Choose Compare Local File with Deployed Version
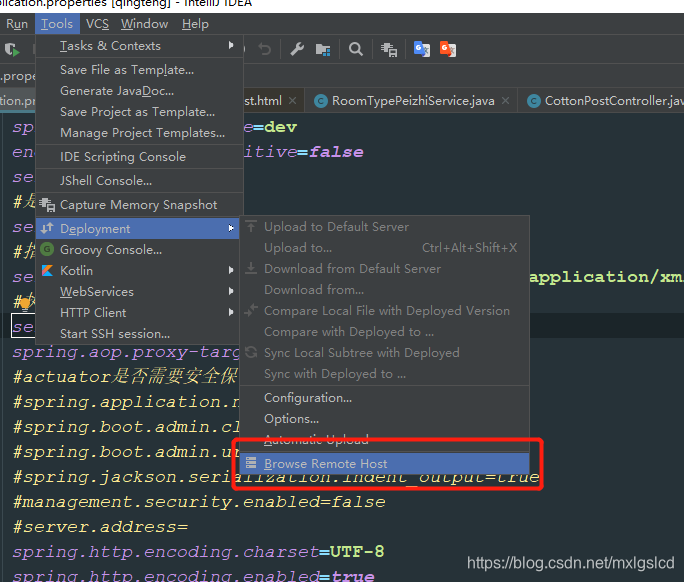This screenshot has height=582, width=684. [x=384, y=311]
